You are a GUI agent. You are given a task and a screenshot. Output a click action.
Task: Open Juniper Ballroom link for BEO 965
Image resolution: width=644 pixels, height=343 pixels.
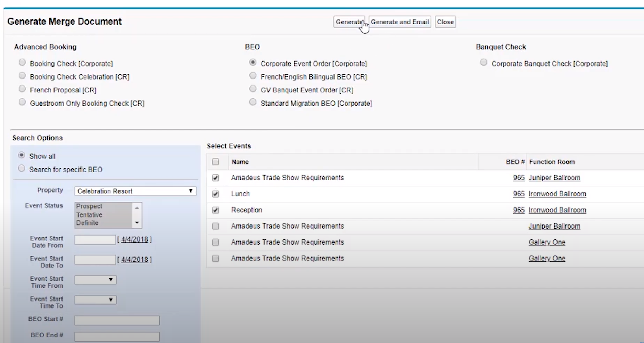pyautogui.click(x=554, y=178)
